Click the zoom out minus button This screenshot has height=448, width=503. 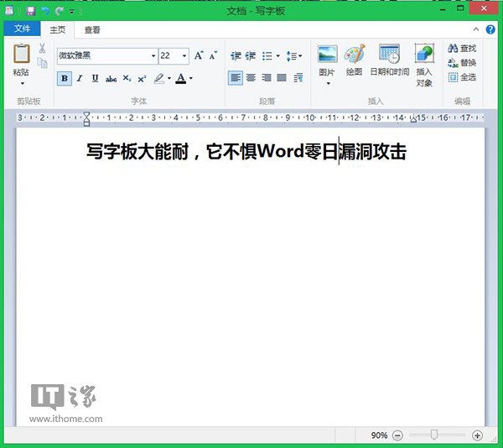tap(397, 435)
